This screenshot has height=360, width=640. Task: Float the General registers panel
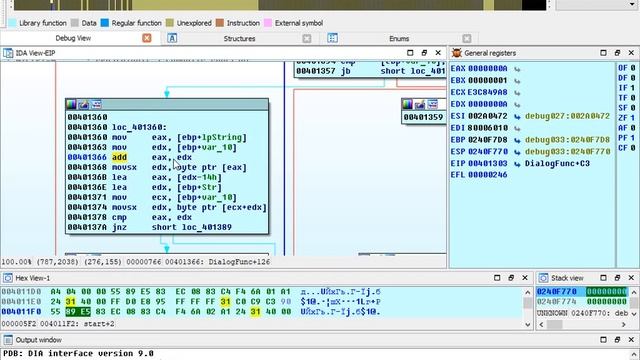(x=617, y=53)
